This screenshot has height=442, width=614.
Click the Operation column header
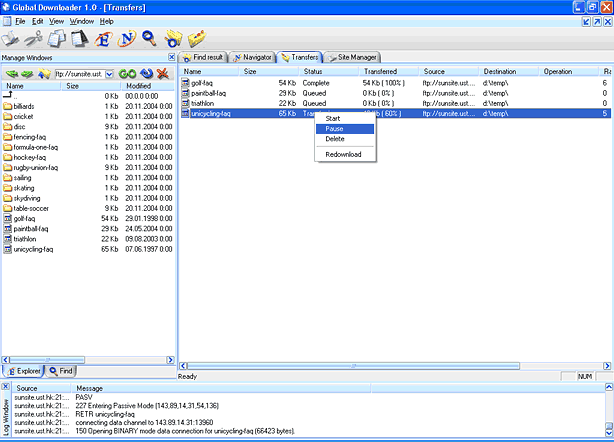(x=569, y=72)
